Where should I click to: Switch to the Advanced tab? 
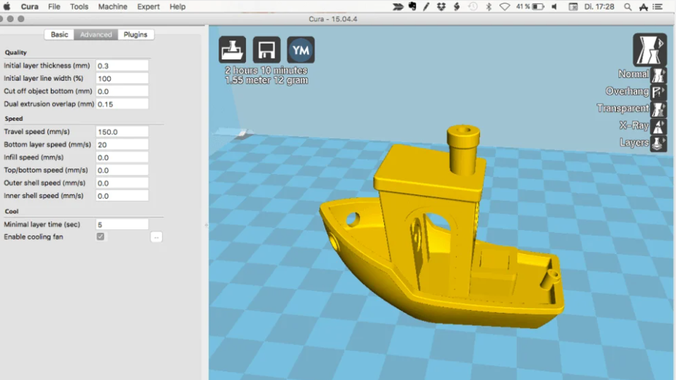[96, 35]
